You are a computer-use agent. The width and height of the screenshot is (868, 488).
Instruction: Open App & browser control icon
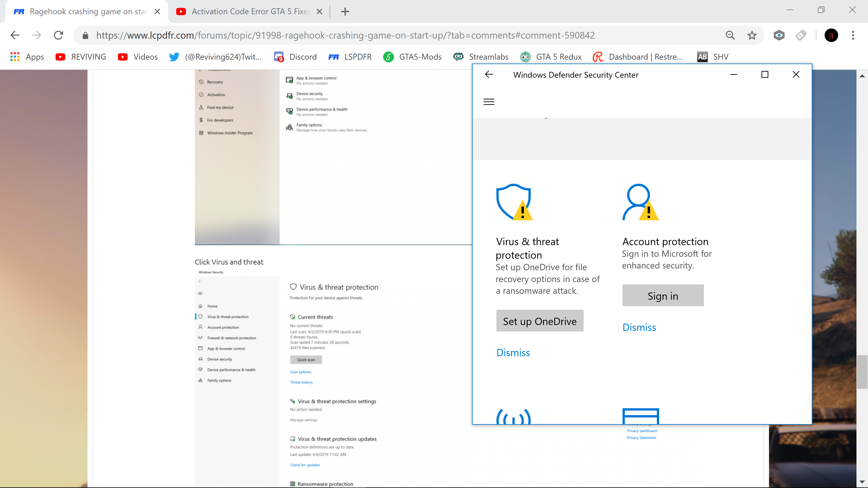[640, 417]
